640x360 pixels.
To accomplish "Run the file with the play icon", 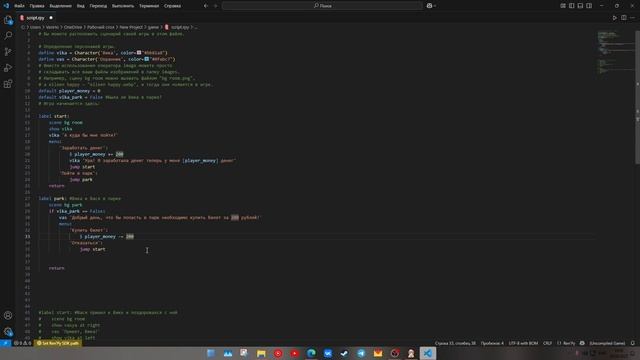I will tap(615, 18).
